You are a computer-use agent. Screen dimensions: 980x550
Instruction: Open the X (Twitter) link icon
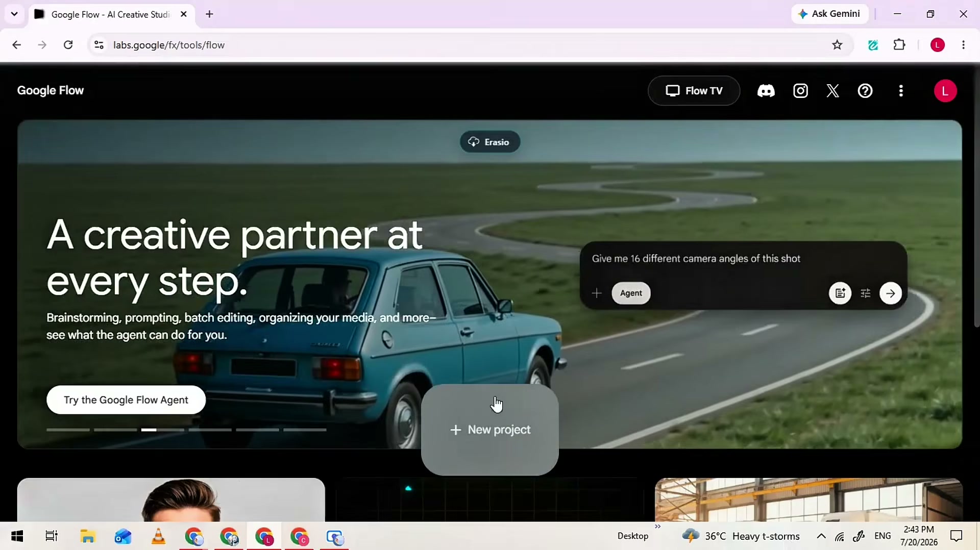[832, 91]
